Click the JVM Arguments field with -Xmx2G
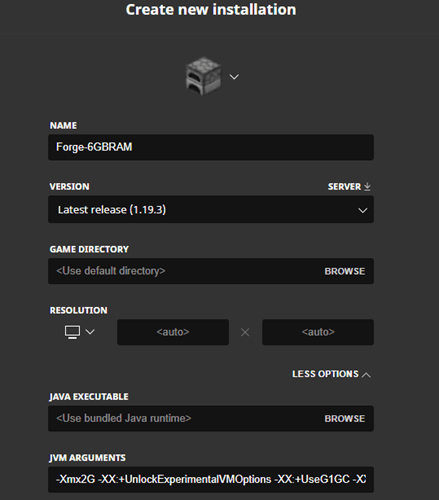The image size is (439, 500). point(211,479)
